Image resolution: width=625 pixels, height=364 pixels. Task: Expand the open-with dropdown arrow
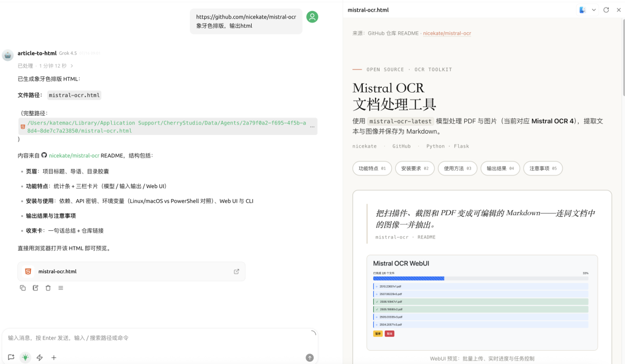[594, 10]
